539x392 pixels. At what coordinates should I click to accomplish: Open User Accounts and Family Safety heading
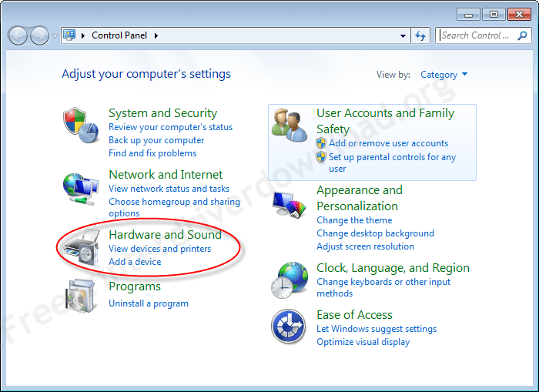point(385,121)
